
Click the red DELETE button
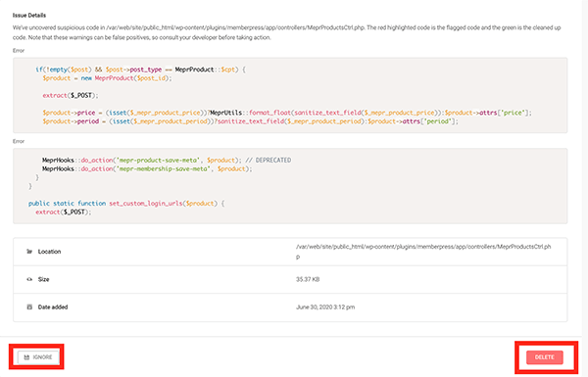(x=545, y=357)
